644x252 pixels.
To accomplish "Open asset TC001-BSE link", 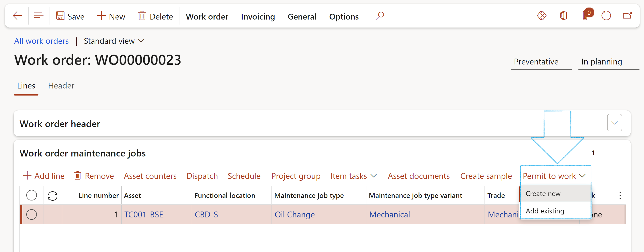I will [x=144, y=215].
